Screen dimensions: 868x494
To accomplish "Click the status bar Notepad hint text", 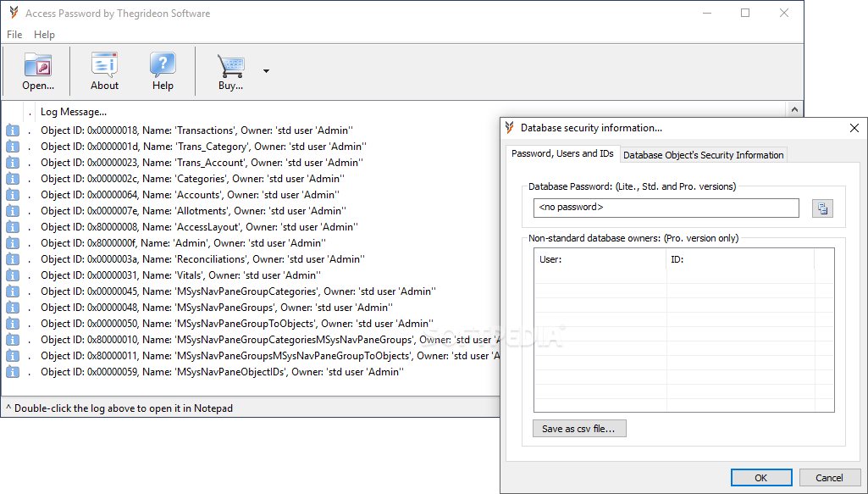I will 119,408.
